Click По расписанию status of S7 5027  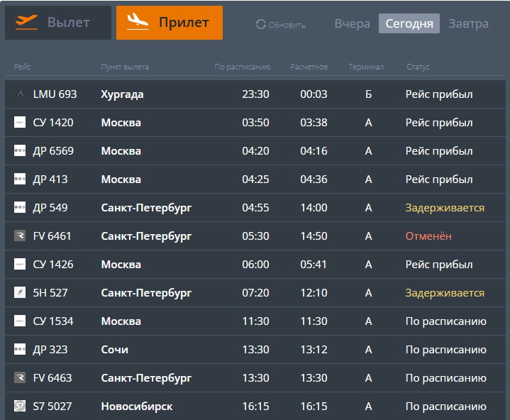click(446, 406)
